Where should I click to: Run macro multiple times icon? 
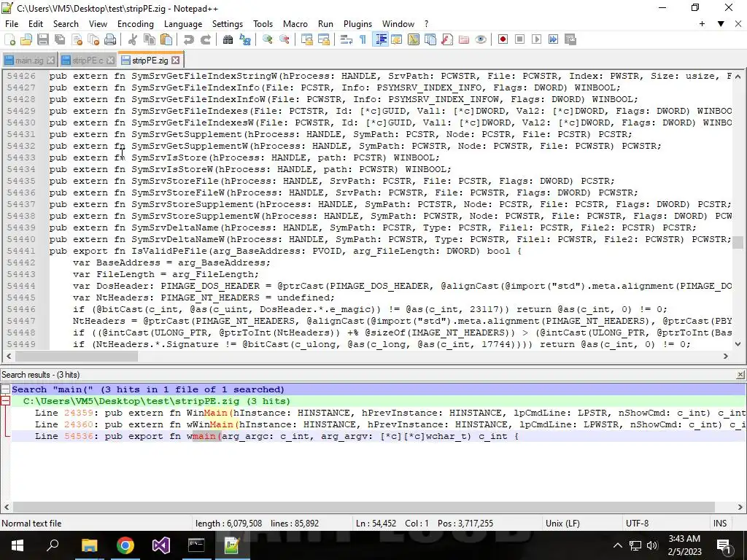(553, 39)
